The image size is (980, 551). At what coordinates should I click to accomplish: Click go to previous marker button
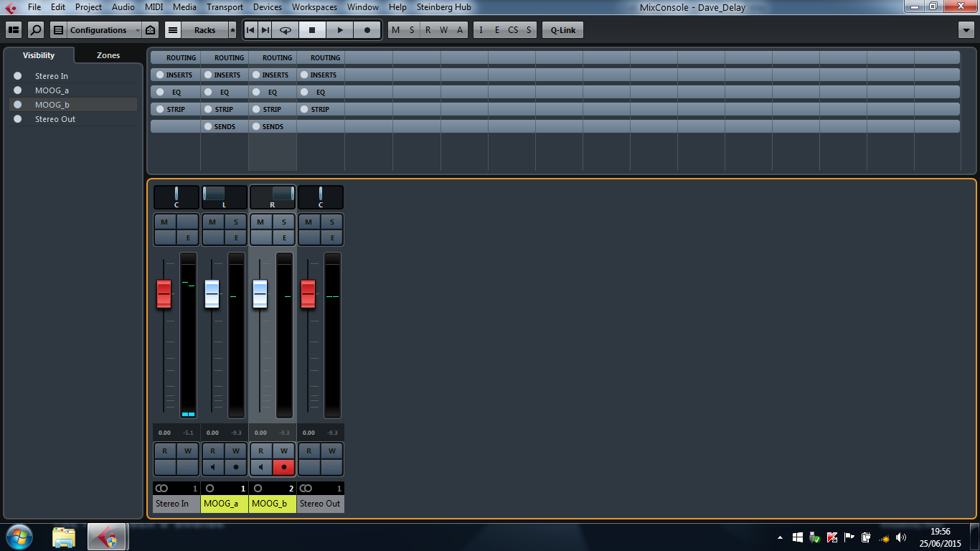point(250,30)
